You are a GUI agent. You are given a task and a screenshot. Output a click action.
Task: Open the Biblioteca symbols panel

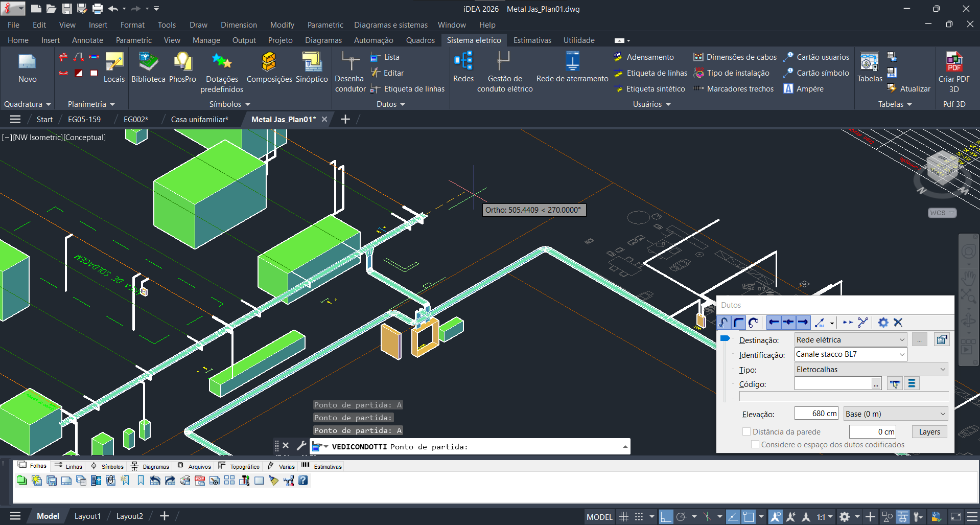tap(148, 68)
